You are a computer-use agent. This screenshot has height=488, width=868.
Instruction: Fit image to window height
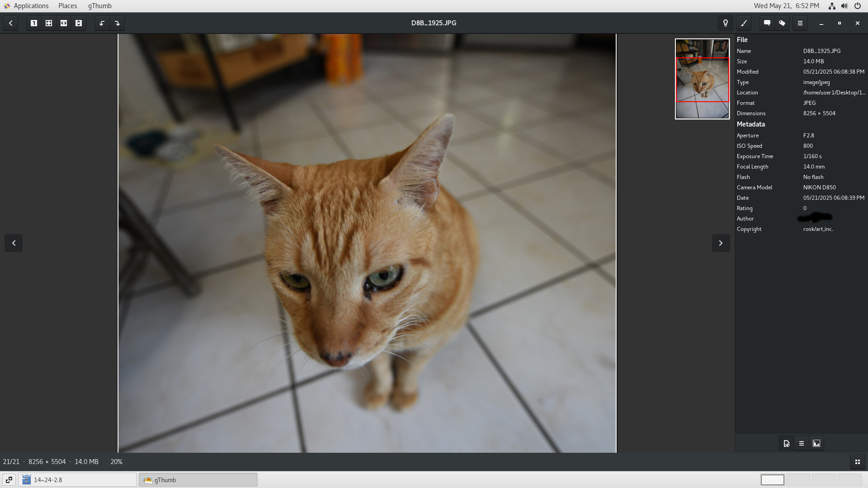(79, 23)
